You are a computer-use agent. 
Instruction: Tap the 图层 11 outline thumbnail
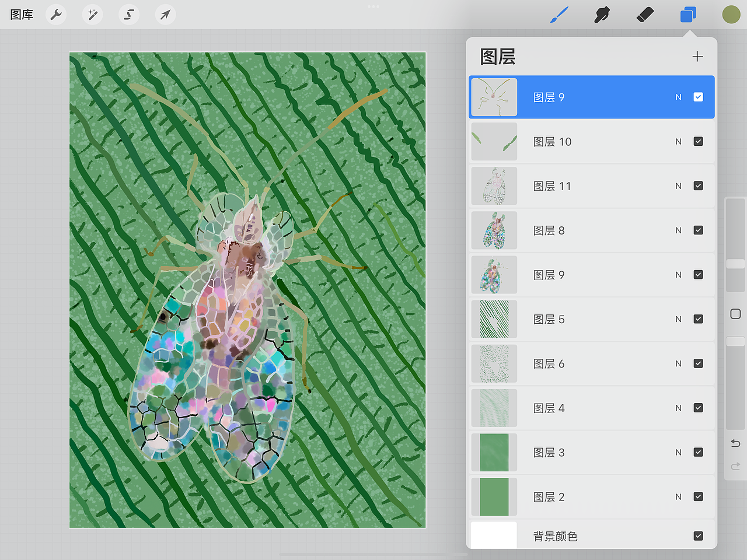point(494,185)
